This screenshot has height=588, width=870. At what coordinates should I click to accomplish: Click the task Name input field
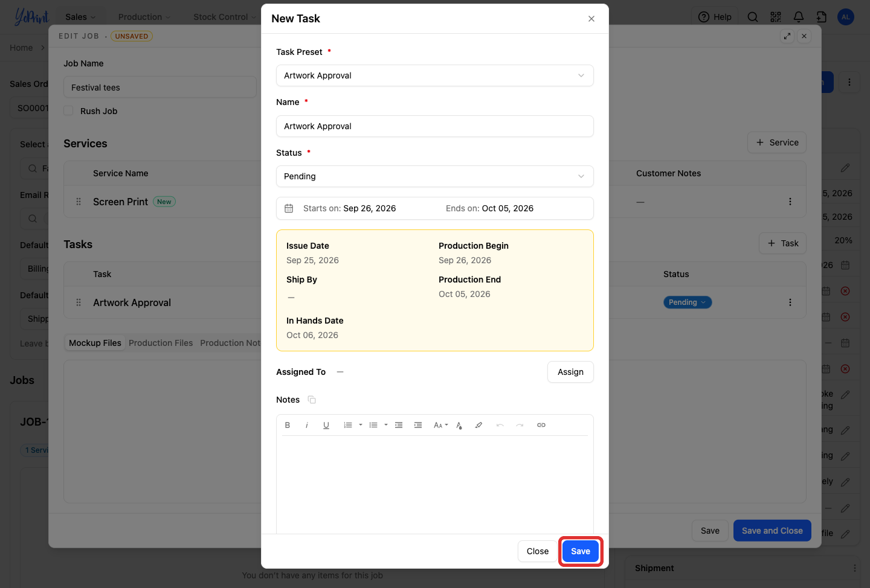coord(435,126)
